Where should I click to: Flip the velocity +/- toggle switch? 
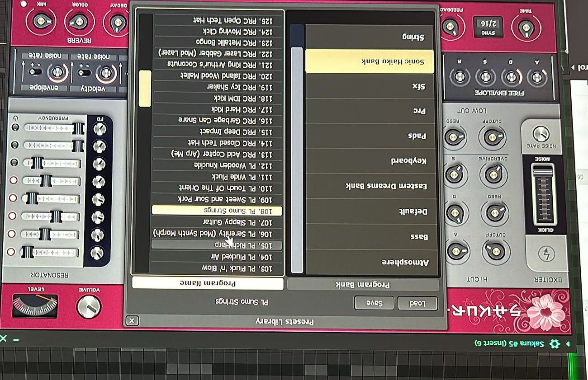point(84,73)
